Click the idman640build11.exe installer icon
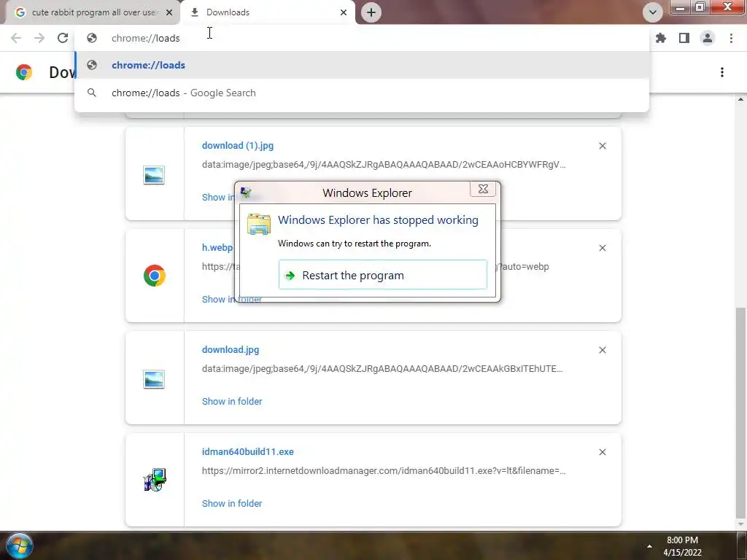 [155, 480]
